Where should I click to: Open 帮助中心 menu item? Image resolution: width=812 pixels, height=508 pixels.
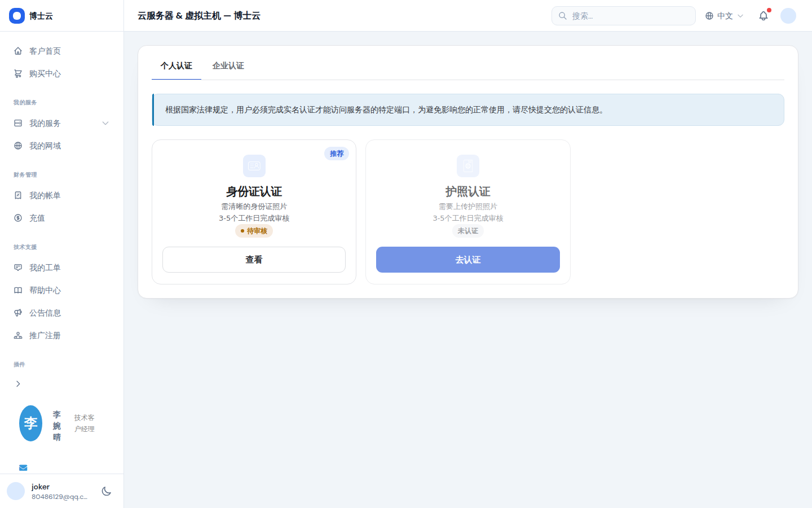[62, 290]
